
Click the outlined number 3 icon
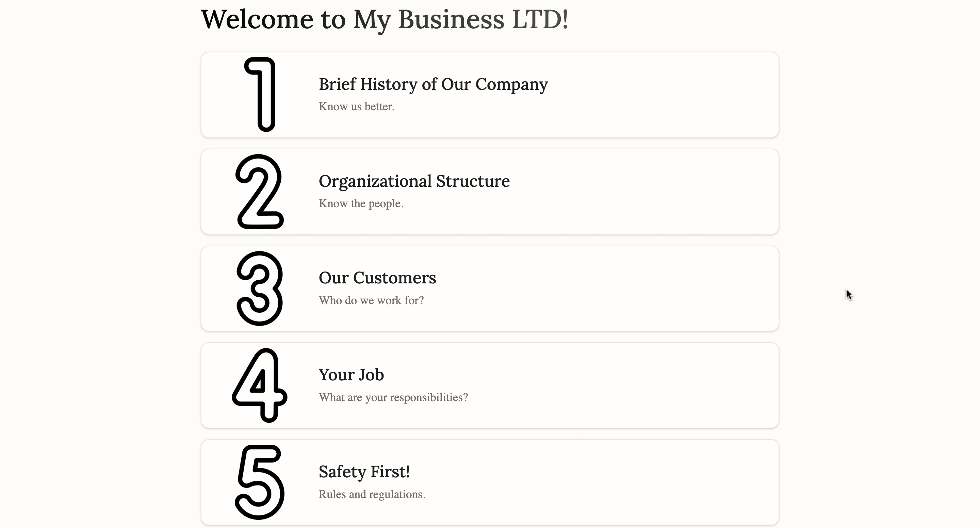point(259,288)
